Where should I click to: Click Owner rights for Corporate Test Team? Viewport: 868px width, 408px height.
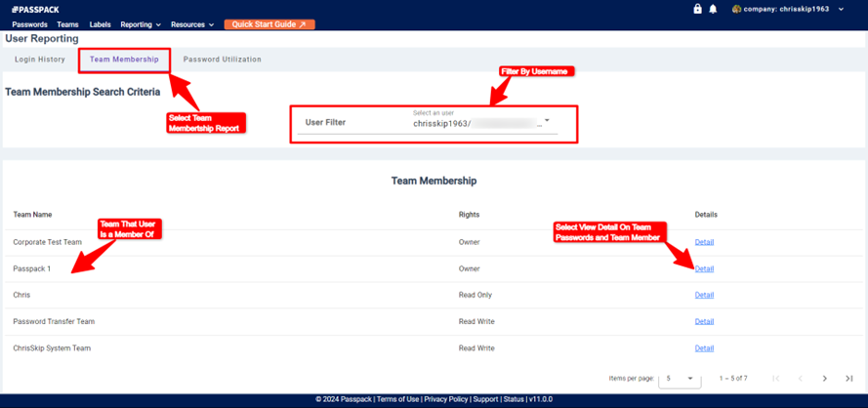pos(469,242)
